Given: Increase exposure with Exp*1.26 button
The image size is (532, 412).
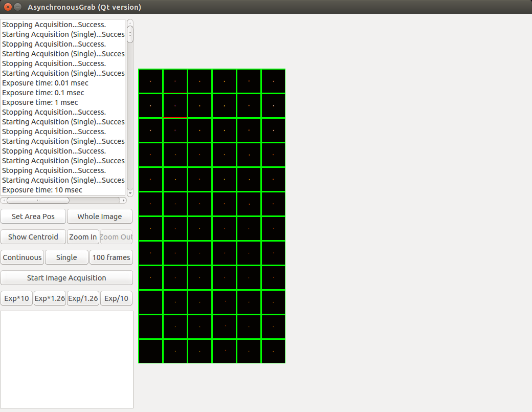Looking at the screenshot, I should click(50, 298).
